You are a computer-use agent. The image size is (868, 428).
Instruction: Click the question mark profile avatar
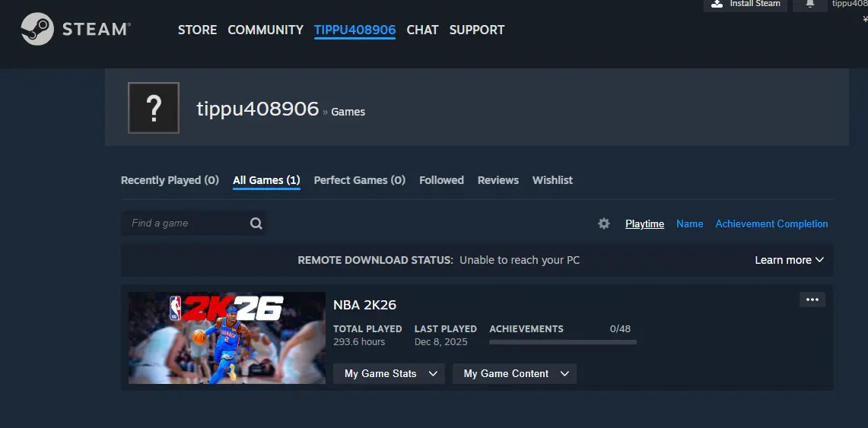[154, 108]
